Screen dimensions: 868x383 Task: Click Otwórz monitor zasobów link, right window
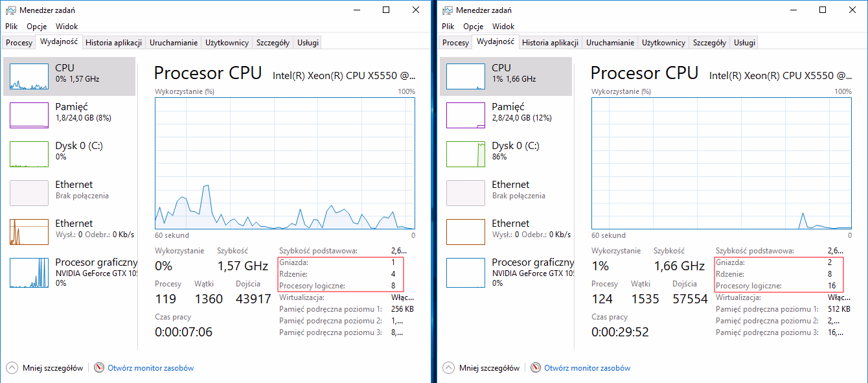(x=587, y=368)
